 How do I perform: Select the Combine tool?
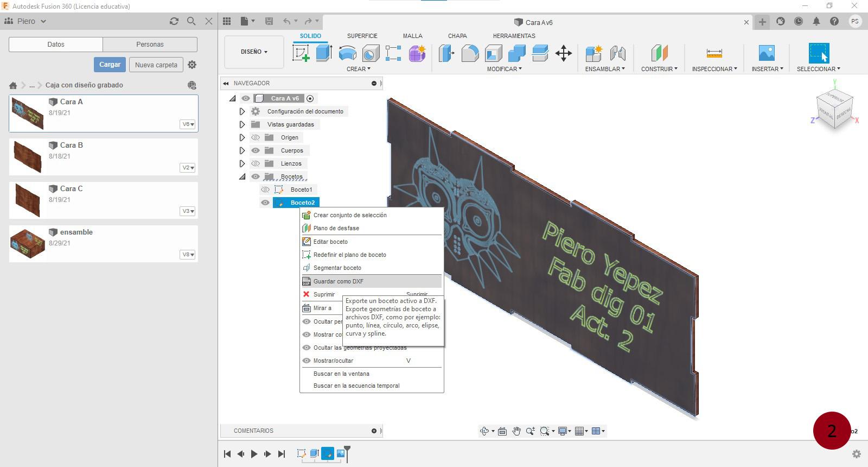pyautogui.click(x=517, y=53)
